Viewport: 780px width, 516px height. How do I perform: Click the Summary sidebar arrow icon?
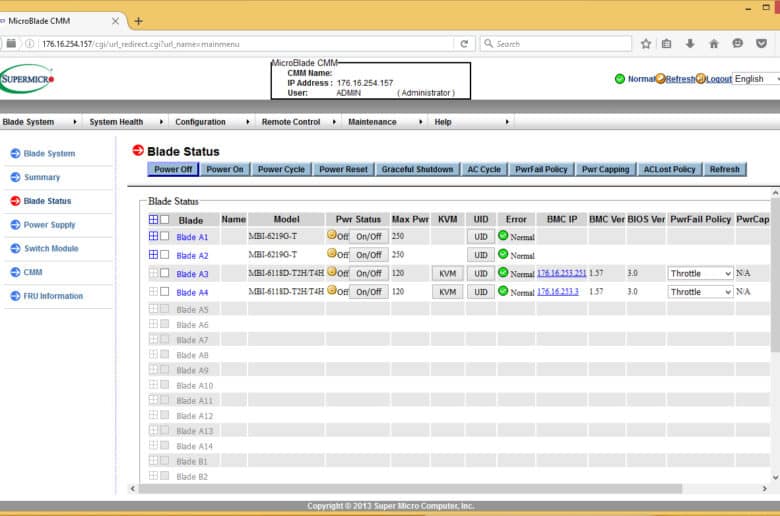pyautogui.click(x=15, y=177)
